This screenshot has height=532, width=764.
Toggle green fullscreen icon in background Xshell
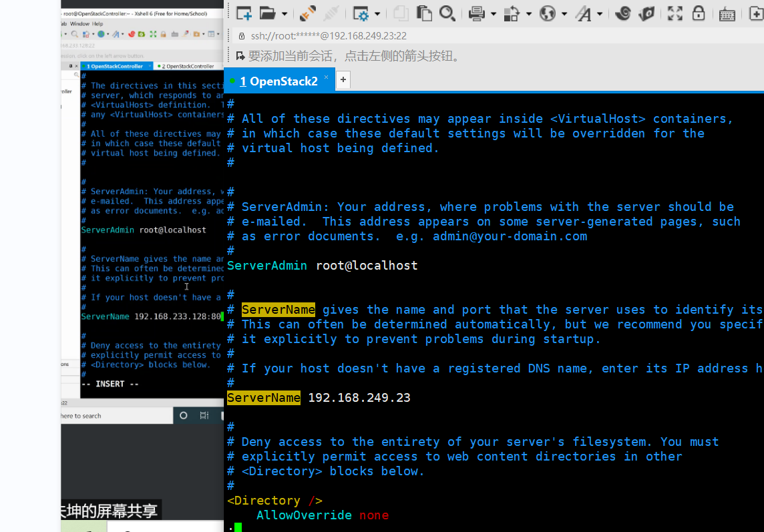tap(153, 34)
